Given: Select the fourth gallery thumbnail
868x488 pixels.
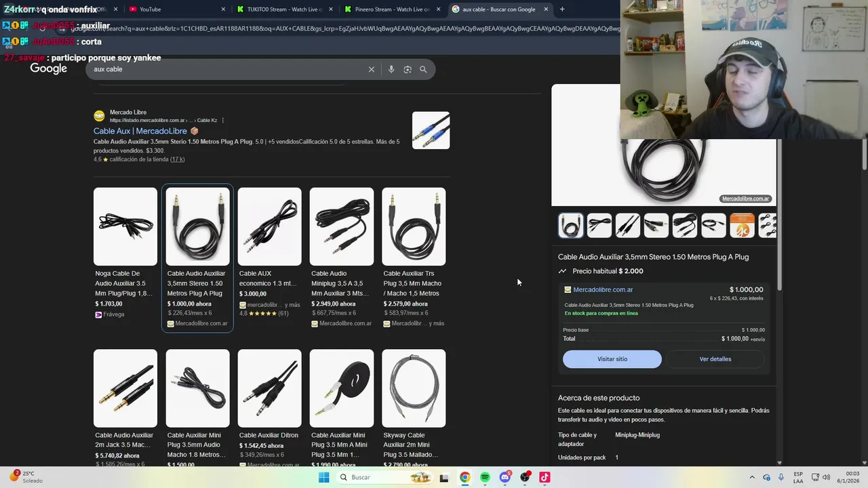Looking at the screenshot, I should click(656, 226).
